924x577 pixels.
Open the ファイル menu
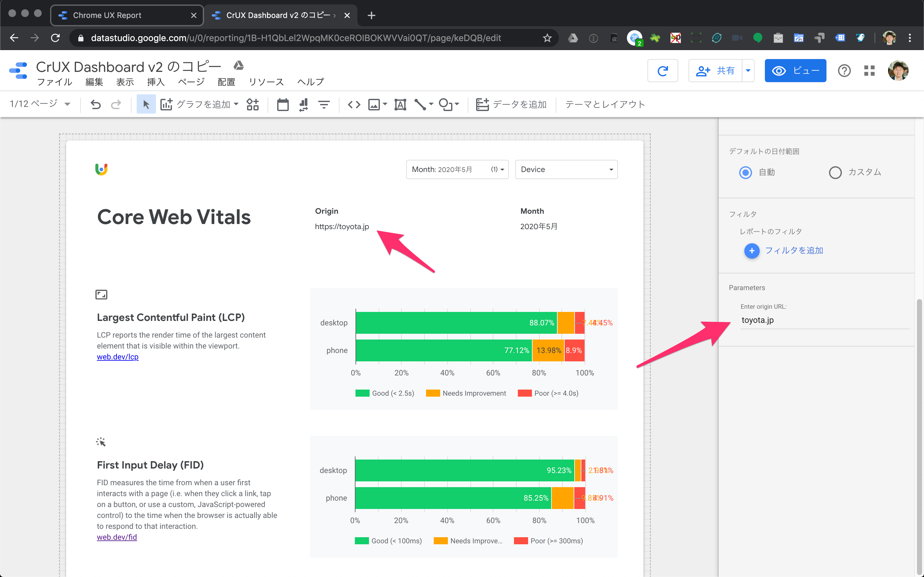(x=55, y=82)
